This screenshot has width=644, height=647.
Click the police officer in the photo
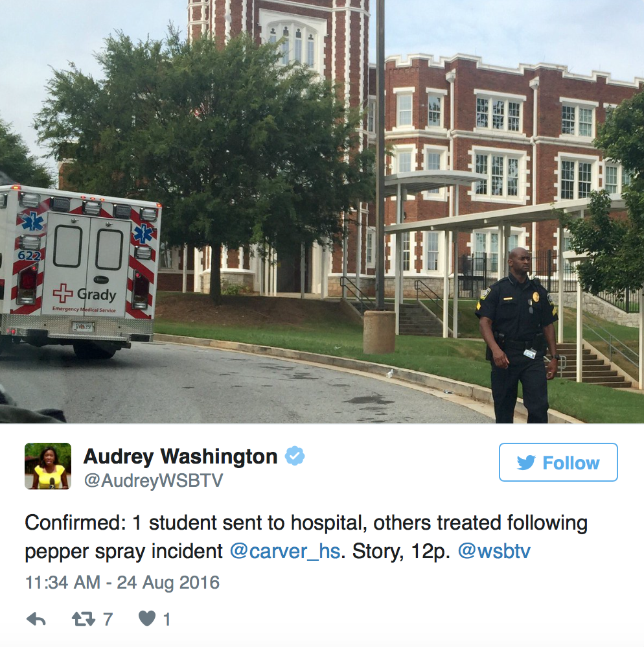tap(517, 335)
